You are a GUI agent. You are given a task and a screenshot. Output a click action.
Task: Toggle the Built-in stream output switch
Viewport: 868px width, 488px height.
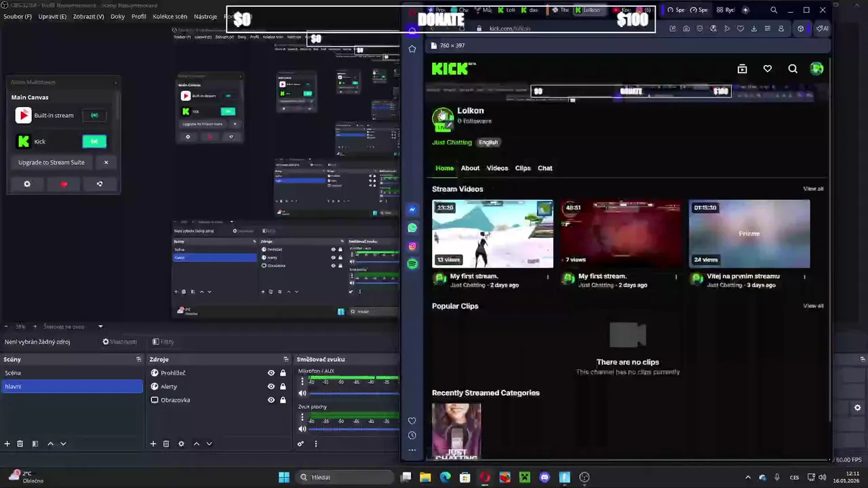[94, 115]
